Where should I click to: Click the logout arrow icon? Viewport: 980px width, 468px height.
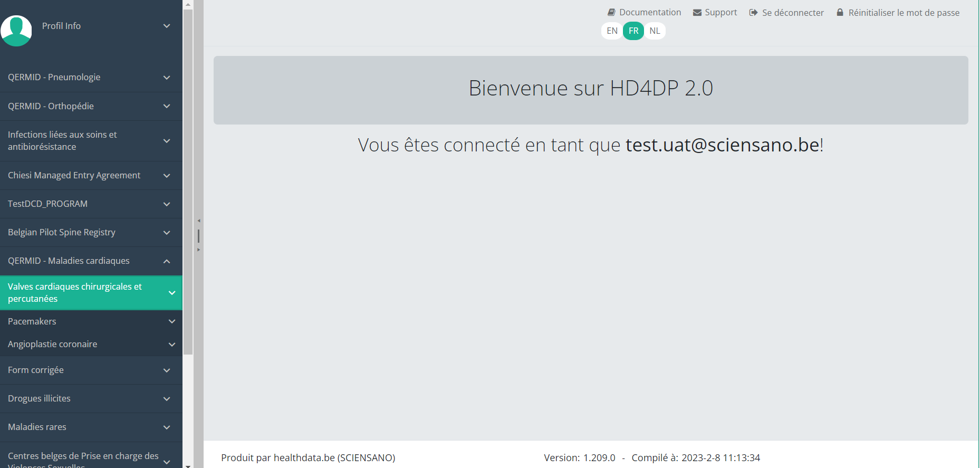click(753, 12)
